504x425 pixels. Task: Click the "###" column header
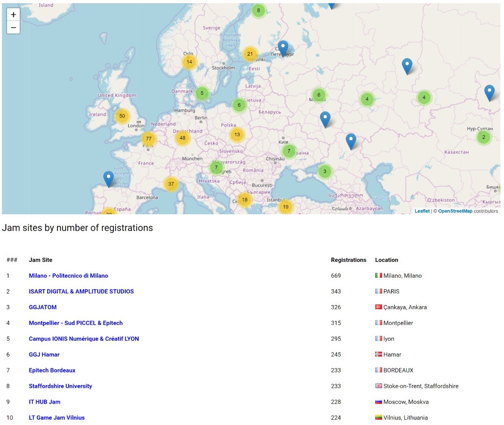(x=12, y=260)
